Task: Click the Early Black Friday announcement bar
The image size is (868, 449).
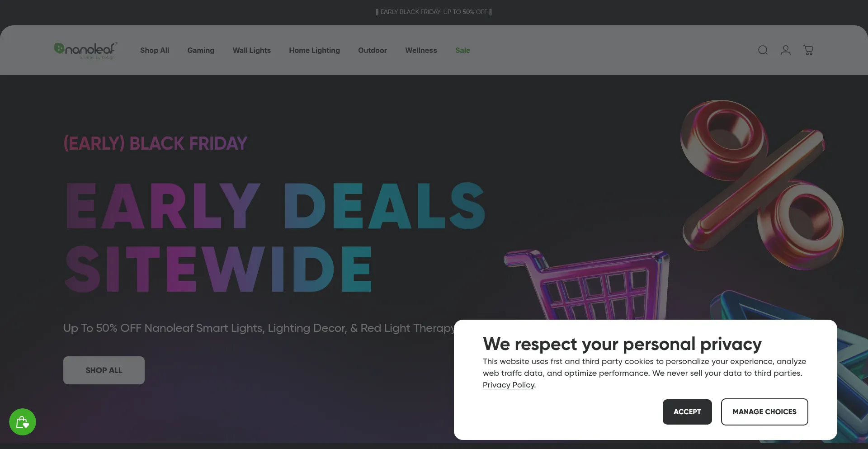Action: pyautogui.click(x=434, y=12)
